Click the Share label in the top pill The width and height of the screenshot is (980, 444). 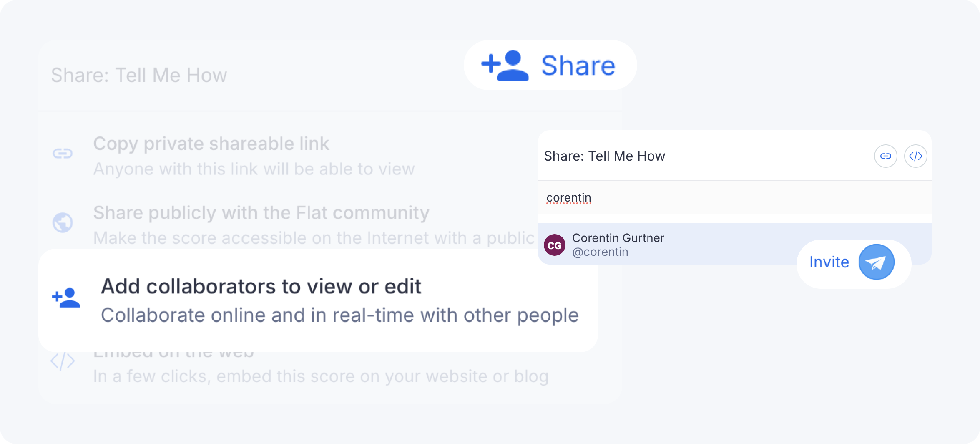(x=578, y=66)
